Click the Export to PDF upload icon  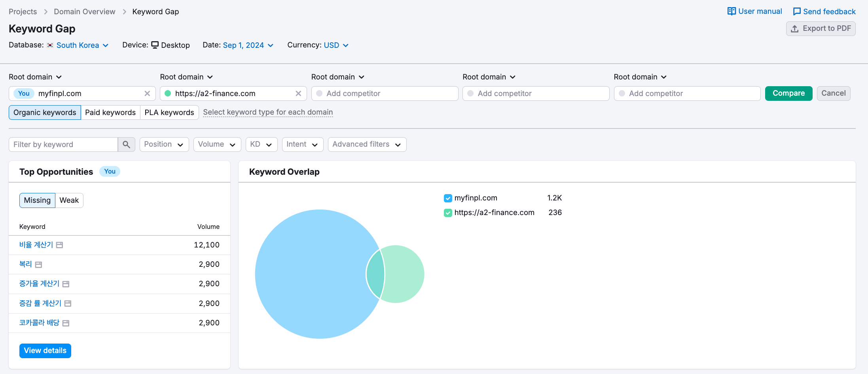(x=794, y=29)
